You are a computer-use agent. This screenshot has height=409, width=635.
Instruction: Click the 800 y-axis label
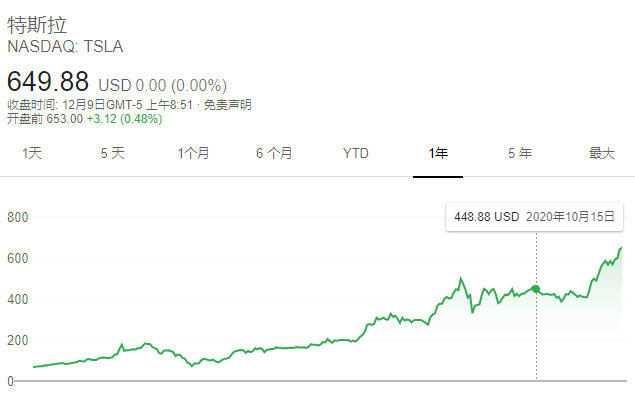(x=17, y=217)
